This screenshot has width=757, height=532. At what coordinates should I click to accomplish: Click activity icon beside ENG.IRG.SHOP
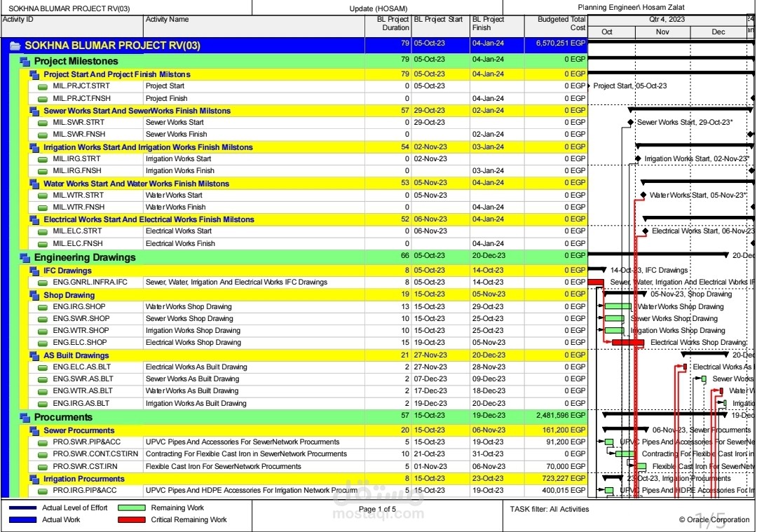[43, 307]
